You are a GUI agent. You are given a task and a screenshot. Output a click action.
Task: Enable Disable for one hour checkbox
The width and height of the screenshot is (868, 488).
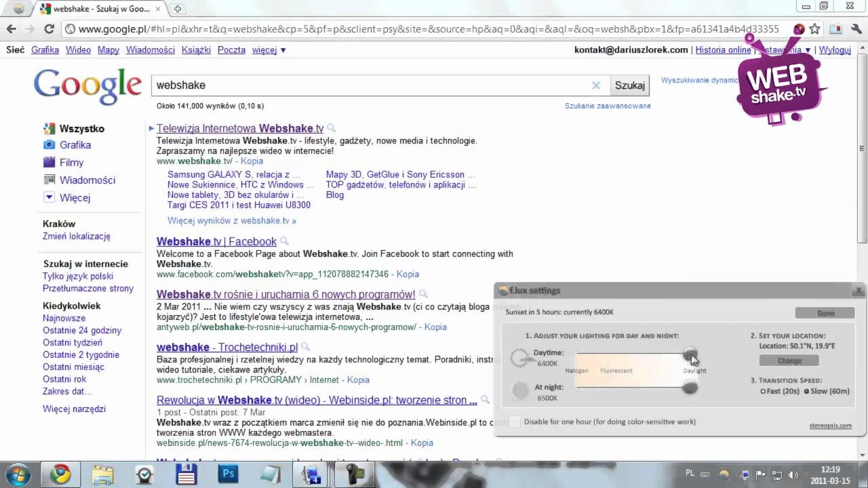click(x=515, y=422)
